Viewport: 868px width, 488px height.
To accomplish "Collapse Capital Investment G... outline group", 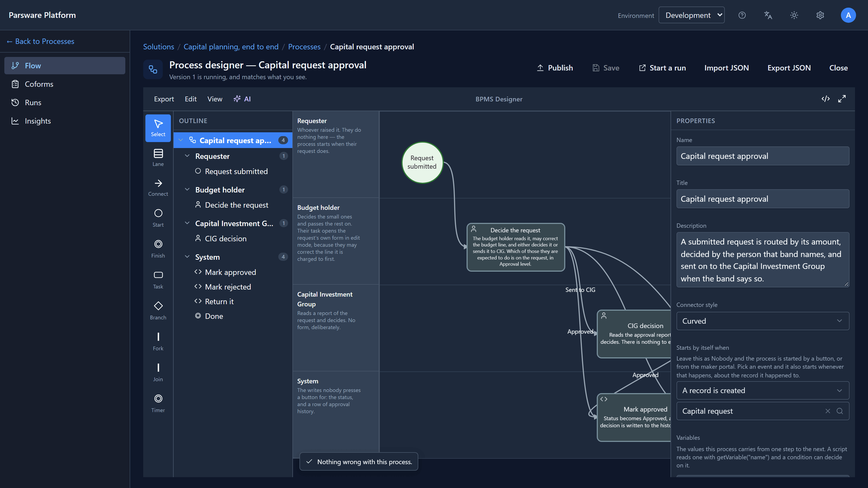I will [x=187, y=223].
